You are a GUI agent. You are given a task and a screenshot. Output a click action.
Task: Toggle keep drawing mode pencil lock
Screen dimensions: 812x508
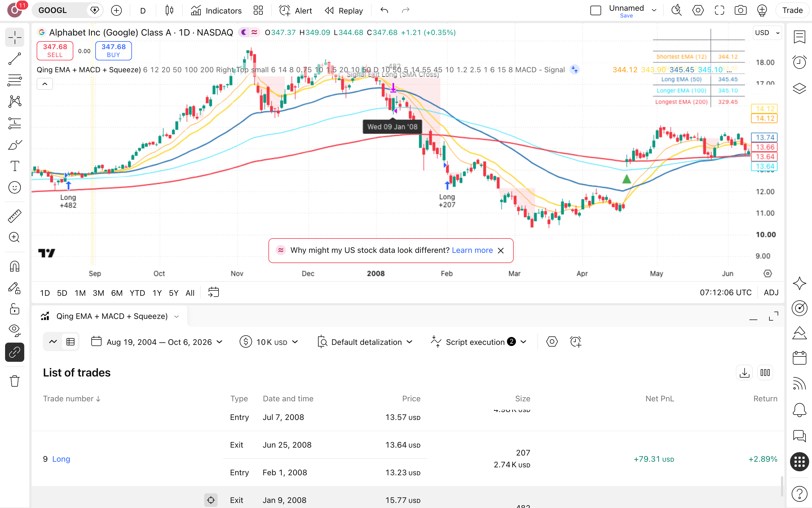tap(14, 288)
